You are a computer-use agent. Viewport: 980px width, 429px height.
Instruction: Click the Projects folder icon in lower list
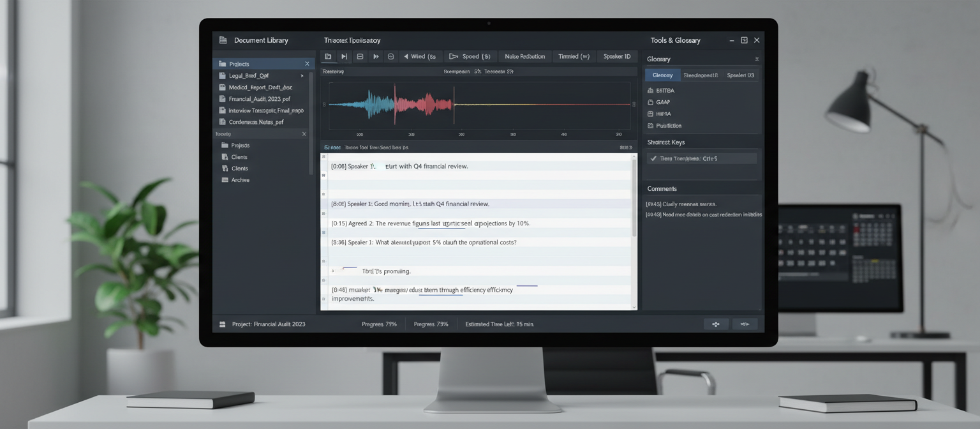coord(225,146)
